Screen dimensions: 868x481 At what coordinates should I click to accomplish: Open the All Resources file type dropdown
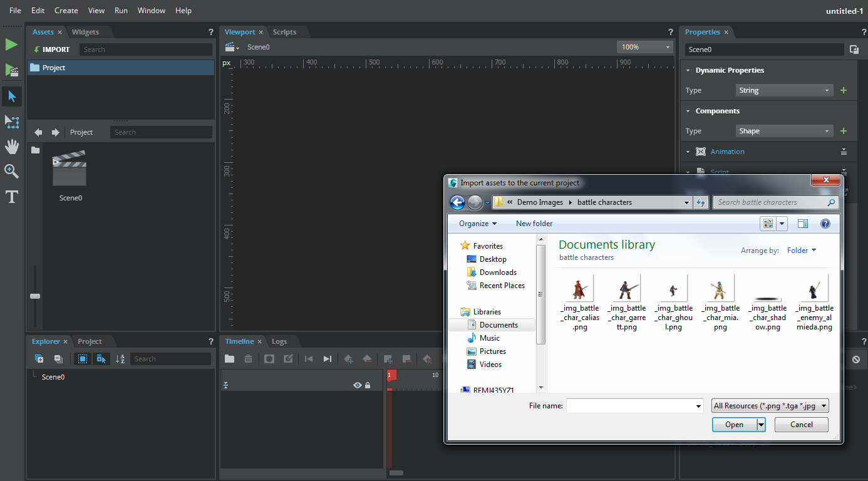pos(770,406)
